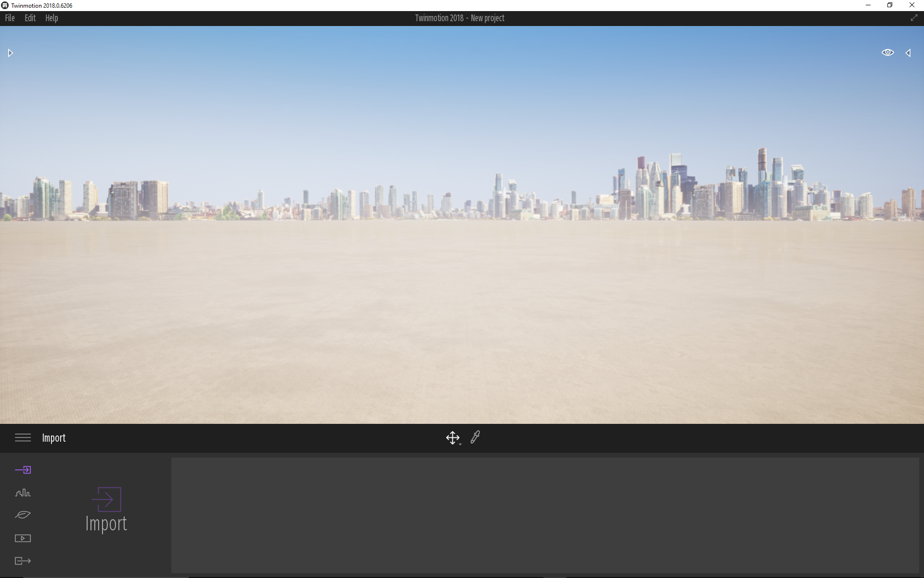The width and height of the screenshot is (924, 578).
Task: Open the Move tool's small dropdown arrow
Action: click(461, 444)
